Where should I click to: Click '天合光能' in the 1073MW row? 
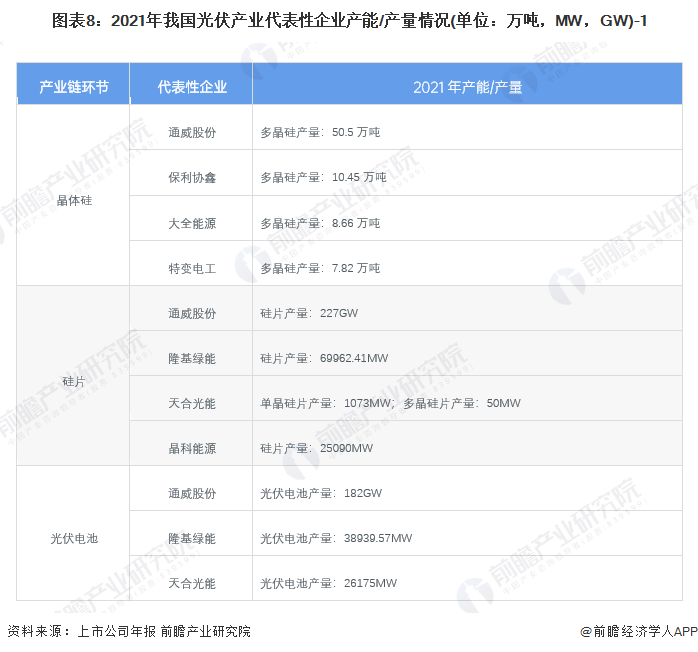pyautogui.click(x=192, y=404)
